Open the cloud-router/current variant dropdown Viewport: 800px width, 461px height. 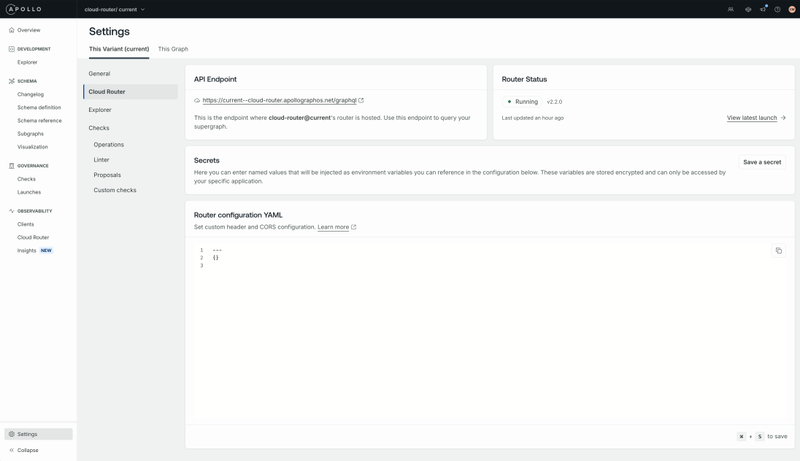(115, 9)
